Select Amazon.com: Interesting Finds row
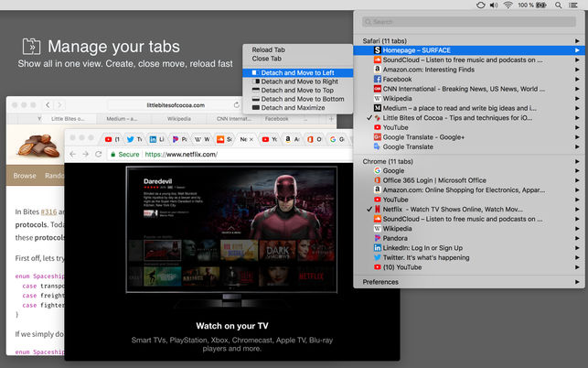Viewport: 588px width, 368px height. (469, 70)
